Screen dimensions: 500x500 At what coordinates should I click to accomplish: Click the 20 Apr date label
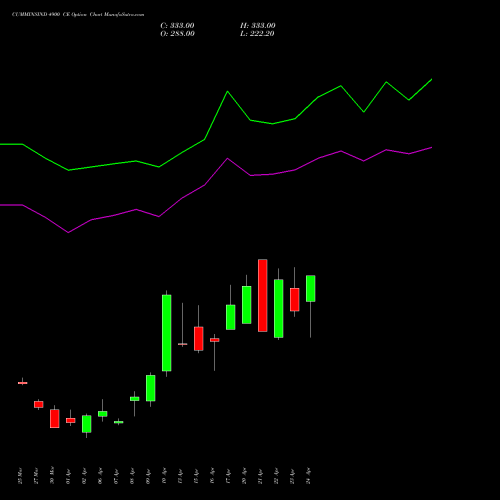coord(244,476)
